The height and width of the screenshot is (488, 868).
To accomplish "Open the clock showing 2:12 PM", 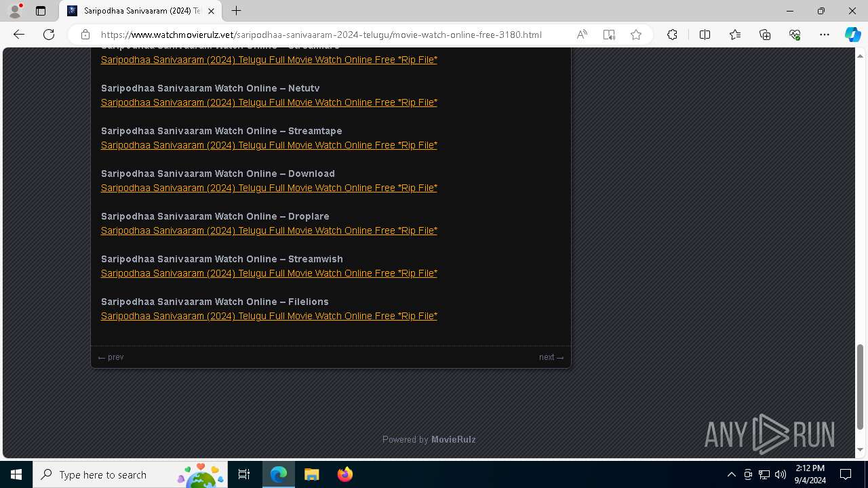I will (x=810, y=474).
